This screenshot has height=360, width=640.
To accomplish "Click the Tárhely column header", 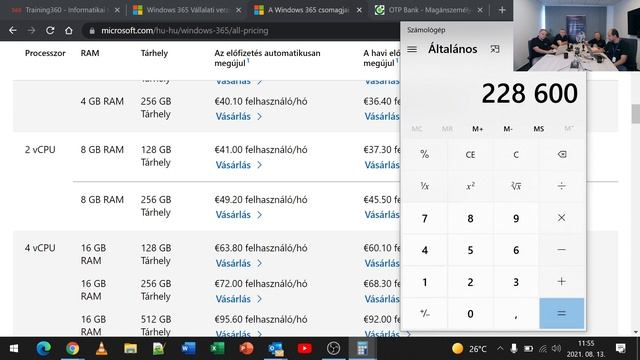I will (154, 53).
